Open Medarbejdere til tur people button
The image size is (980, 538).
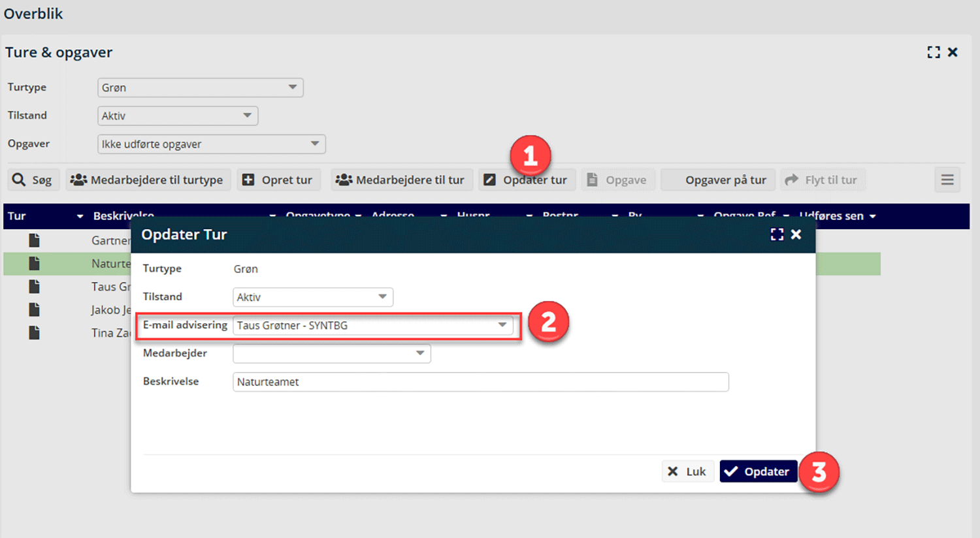[400, 180]
